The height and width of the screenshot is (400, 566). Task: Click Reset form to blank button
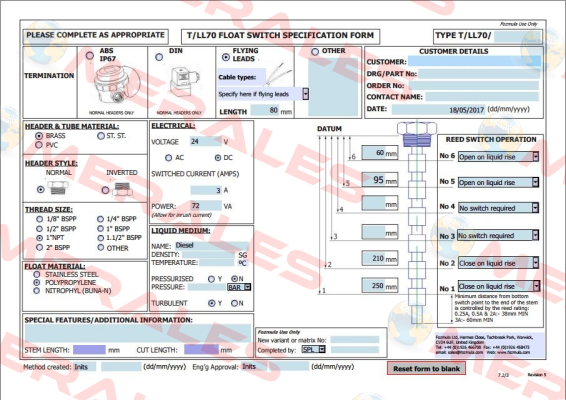coord(426,369)
